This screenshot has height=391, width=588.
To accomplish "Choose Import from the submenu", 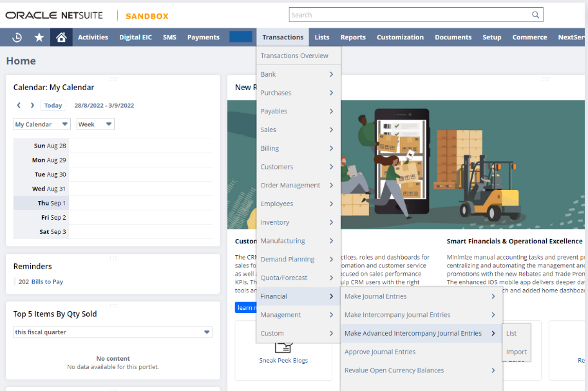I will tap(516, 352).
